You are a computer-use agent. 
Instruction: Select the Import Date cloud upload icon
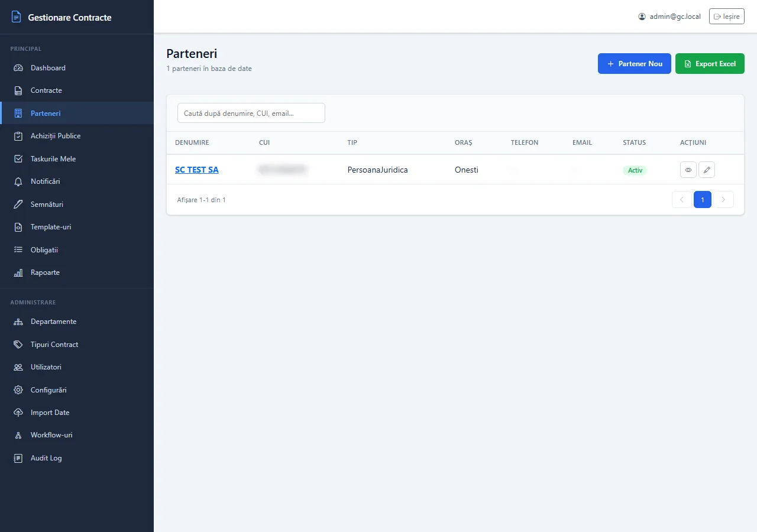click(x=18, y=413)
